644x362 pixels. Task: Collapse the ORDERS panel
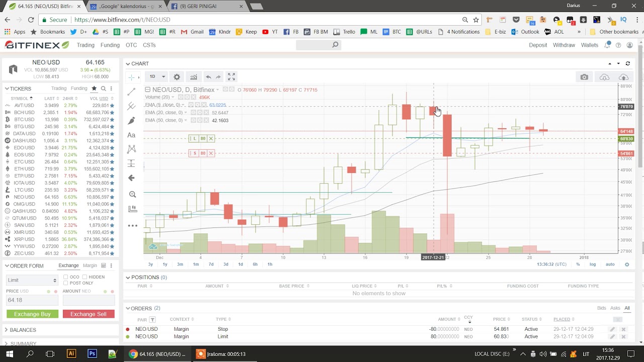point(128,308)
